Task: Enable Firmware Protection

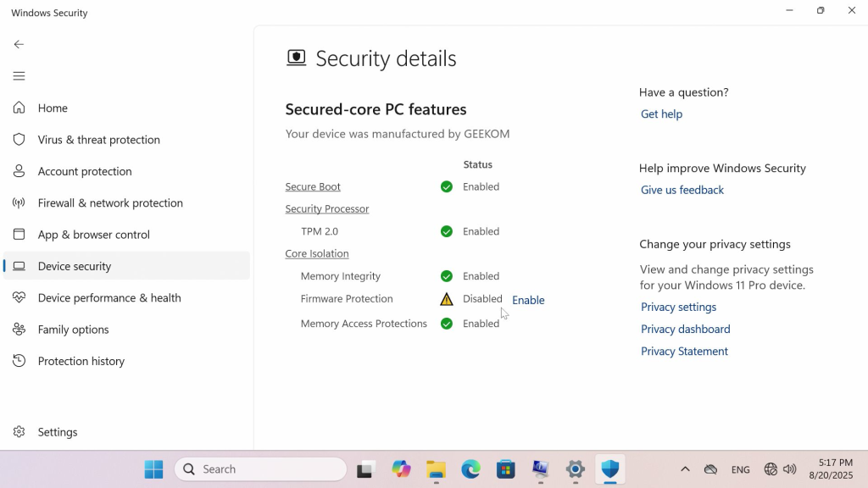Action: (528, 300)
